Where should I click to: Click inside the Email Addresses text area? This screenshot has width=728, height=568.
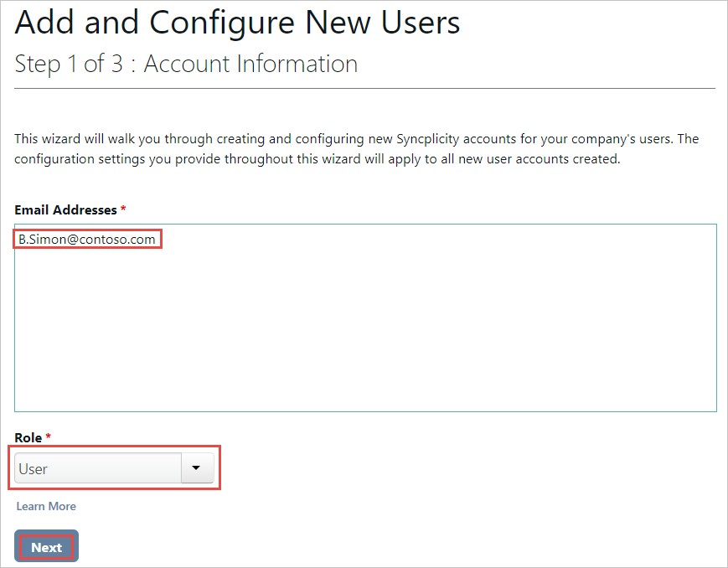pos(365,318)
